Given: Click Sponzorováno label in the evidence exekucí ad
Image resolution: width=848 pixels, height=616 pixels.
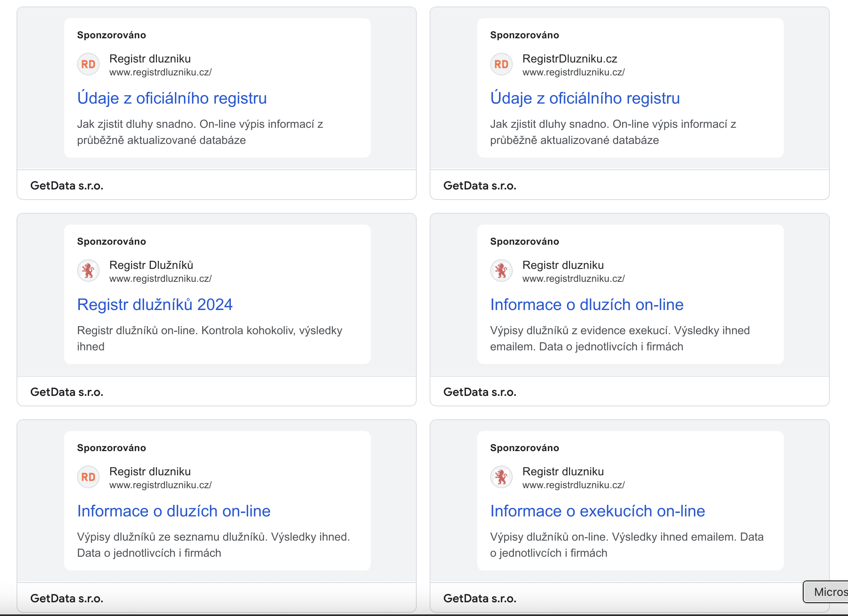Looking at the screenshot, I should 524,241.
